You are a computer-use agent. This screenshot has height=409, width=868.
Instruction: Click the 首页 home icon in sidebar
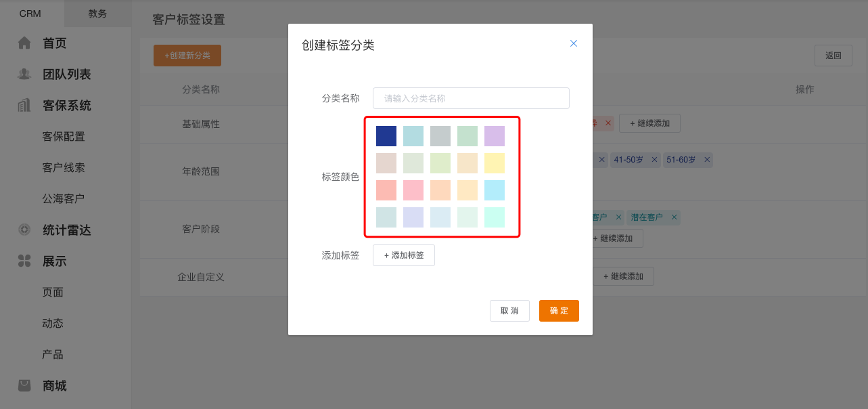click(x=24, y=43)
